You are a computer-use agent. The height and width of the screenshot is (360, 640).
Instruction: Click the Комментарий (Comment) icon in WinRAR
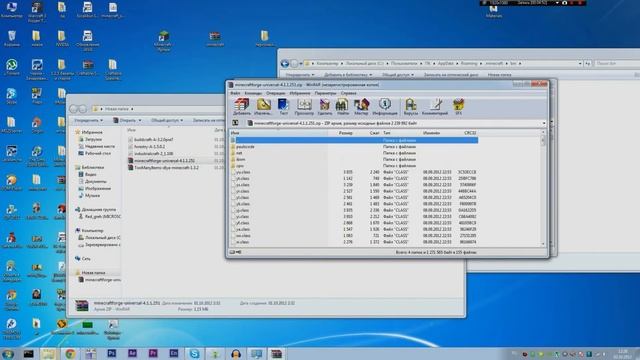[435, 107]
